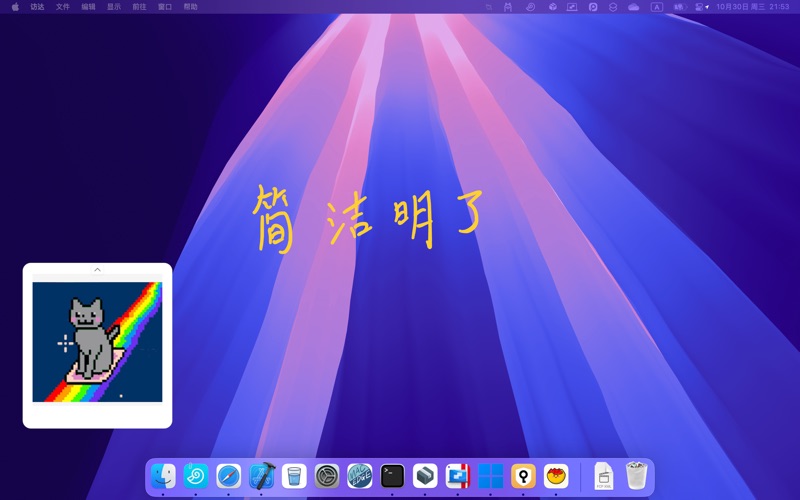This screenshot has width=800, height=500.
Task: Click the Windows logo app in dock
Action: (x=490, y=476)
